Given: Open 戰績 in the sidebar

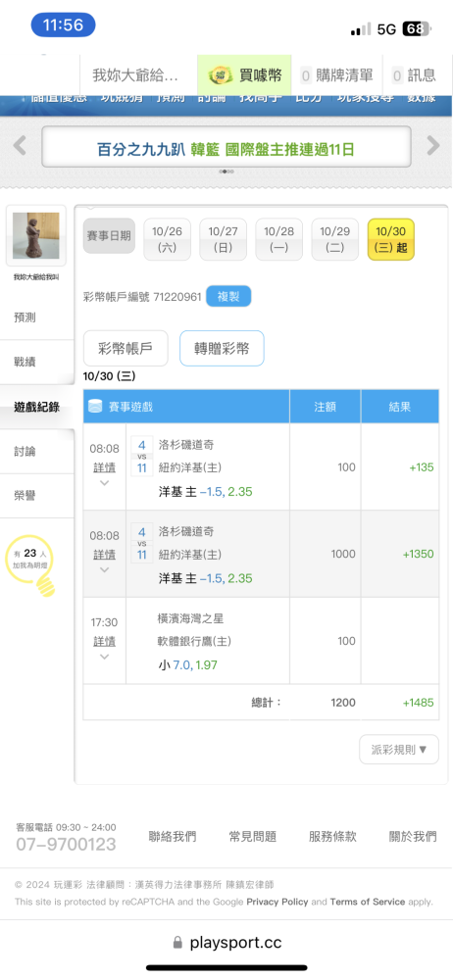Looking at the screenshot, I should (x=25, y=362).
